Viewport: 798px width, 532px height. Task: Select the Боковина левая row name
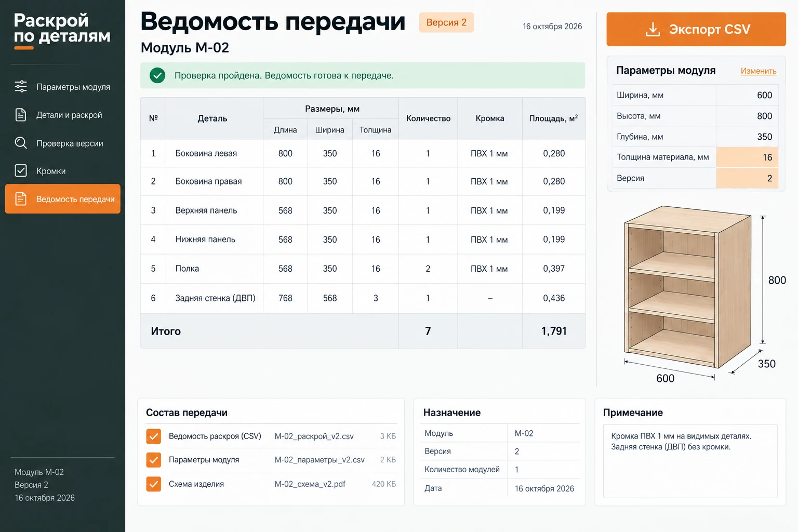pos(206,153)
